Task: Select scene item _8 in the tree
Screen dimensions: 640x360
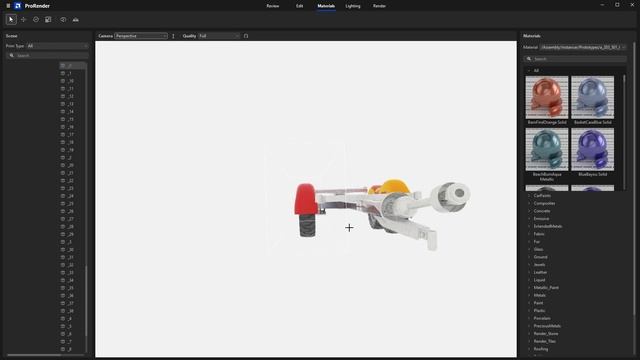Action: point(70,349)
